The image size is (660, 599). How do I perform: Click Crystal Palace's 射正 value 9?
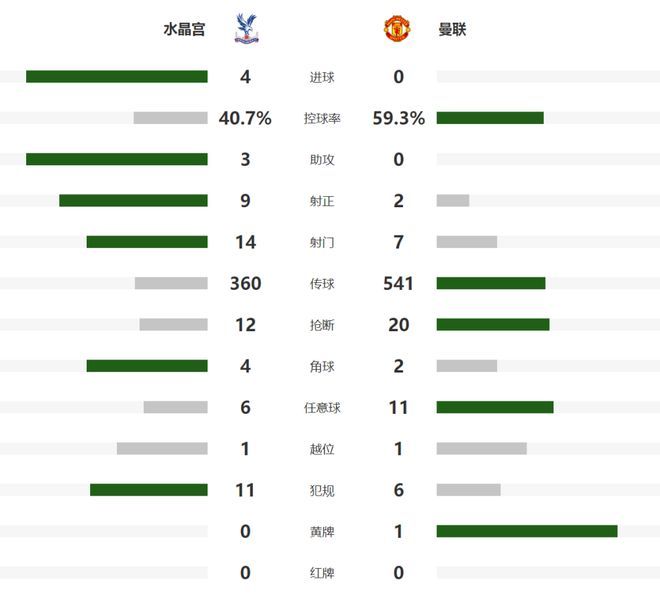click(x=245, y=201)
